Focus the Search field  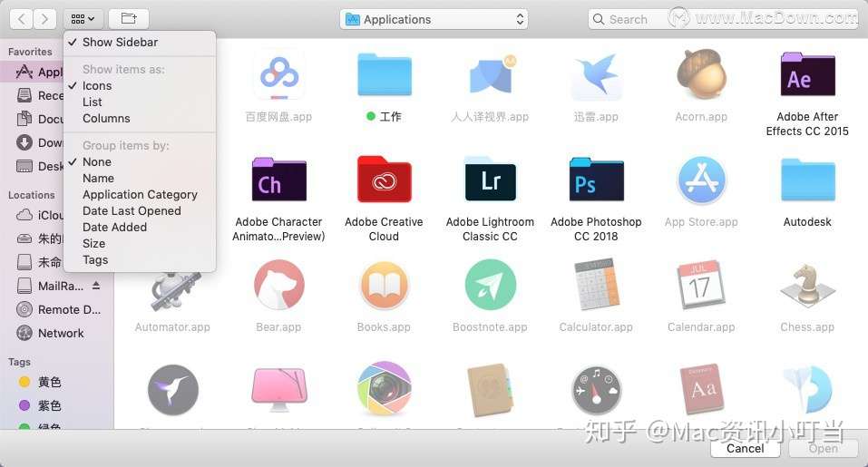pyautogui.click(x=722, y=19)
